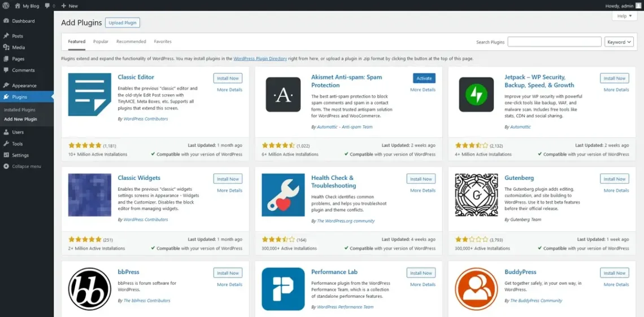Switch to the Featured tab
644x317 pixels.
77,41
